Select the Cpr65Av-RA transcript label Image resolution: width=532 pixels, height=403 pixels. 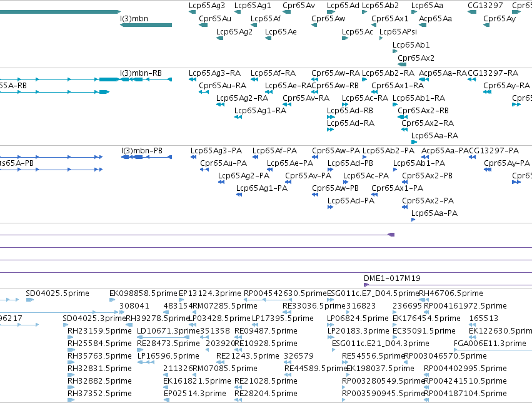306,98
